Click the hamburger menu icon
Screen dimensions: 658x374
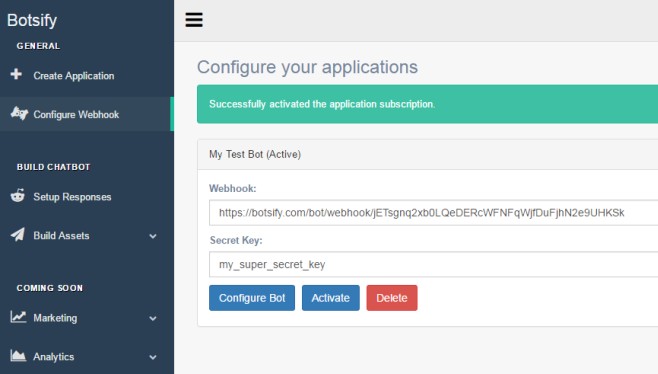coord(194,20)
